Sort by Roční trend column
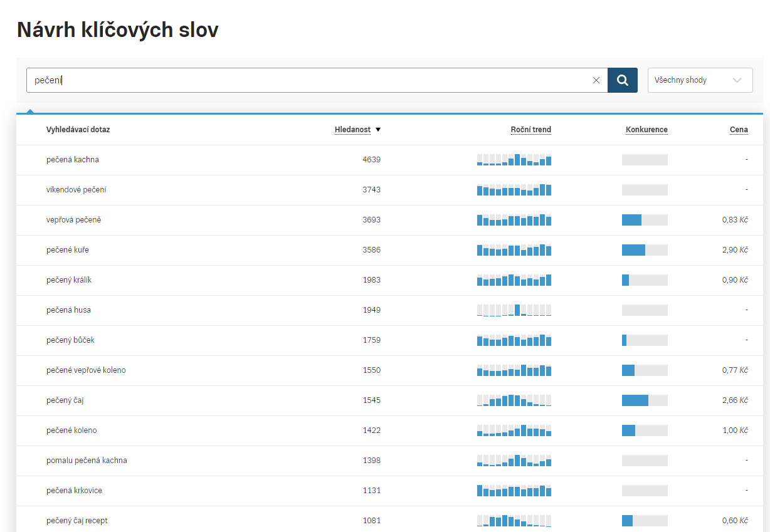This screenshot has height=532, width=770. click(x=531, y=130)
